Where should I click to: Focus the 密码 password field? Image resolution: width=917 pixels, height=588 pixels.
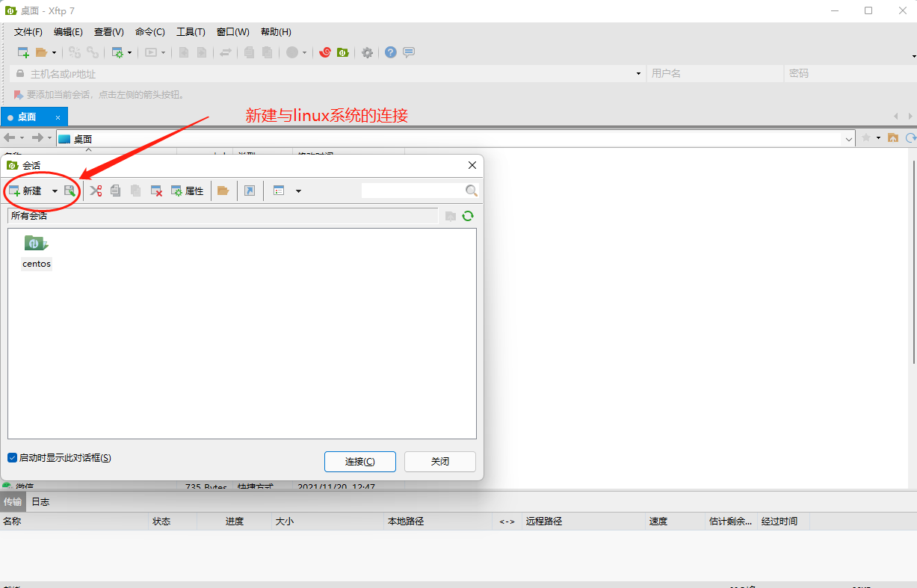pyautogui.click(x=850, y=74)
